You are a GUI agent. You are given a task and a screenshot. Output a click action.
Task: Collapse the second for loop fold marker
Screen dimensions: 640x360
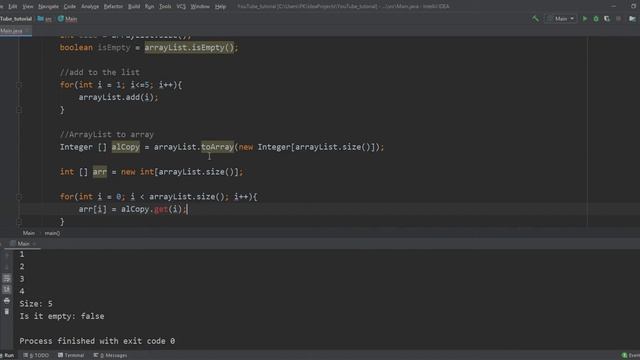[19, 197]
